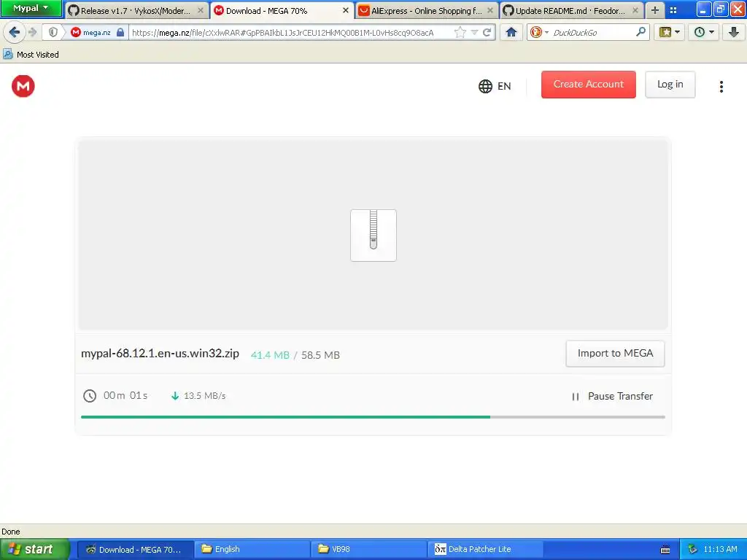Switch to Delta Patcher Lite taskbar item
The height and width of the screenshot is (560, 747).
(x=485, y=549)
